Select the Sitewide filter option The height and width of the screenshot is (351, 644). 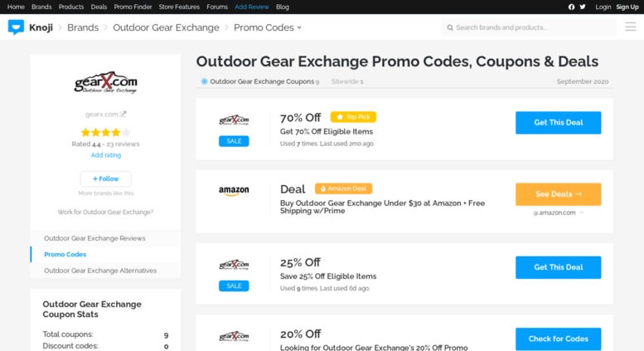[347, 81]
